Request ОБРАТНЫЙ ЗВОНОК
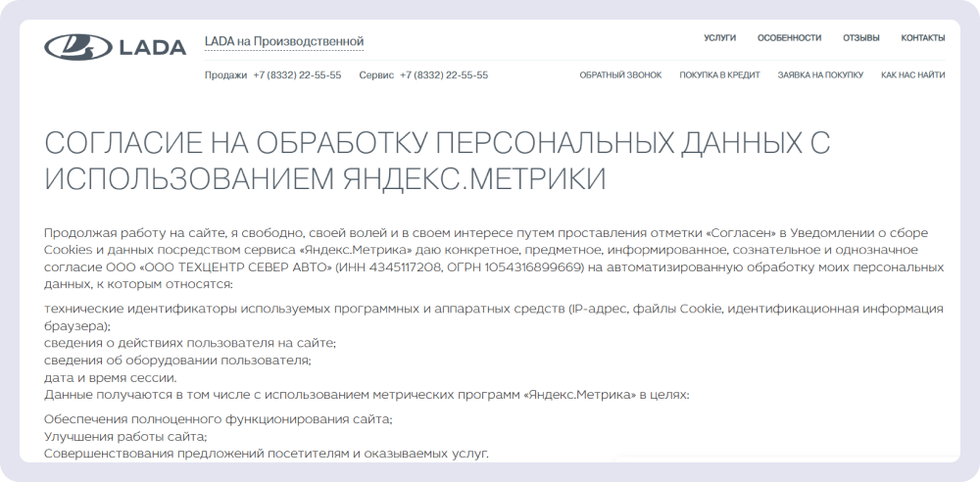 pos(620,75)
